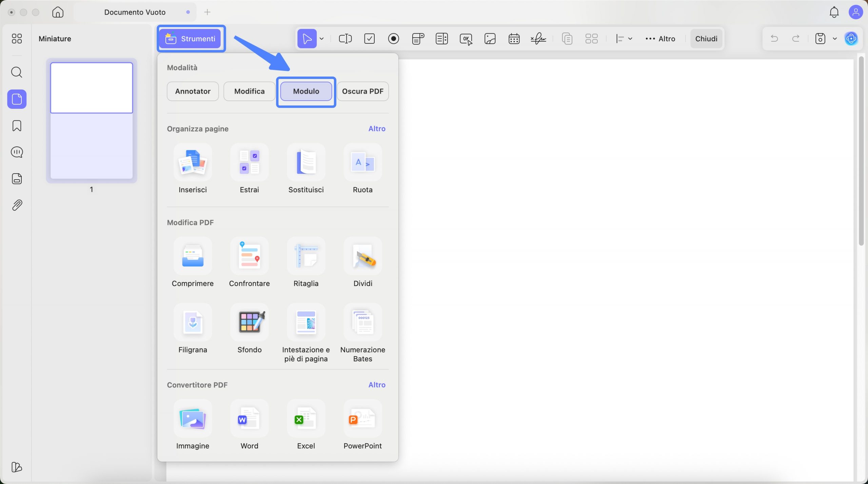The image size is (868, 484).
Task: Choose the Modulo mode
Action: pyautogui.click(x=306, y=91)
